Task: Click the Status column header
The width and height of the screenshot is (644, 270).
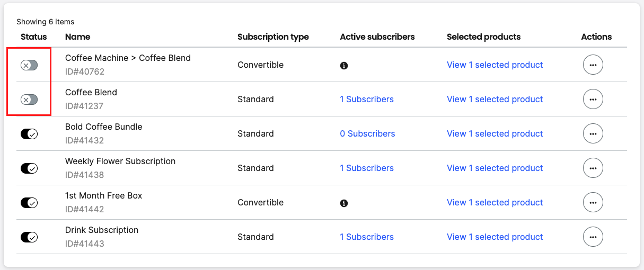Action: click(34, 37)
